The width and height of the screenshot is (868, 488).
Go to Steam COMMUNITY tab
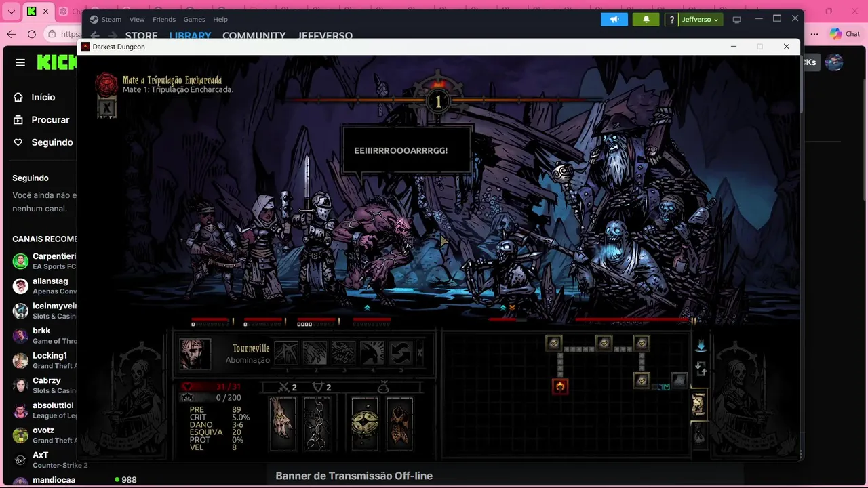tap(254, 35)
